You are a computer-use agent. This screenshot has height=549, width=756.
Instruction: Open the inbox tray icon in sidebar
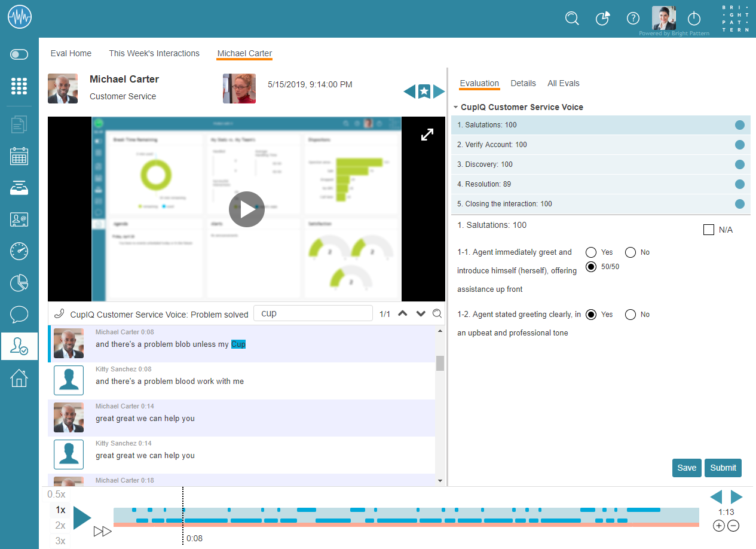(x=19, y=188)
